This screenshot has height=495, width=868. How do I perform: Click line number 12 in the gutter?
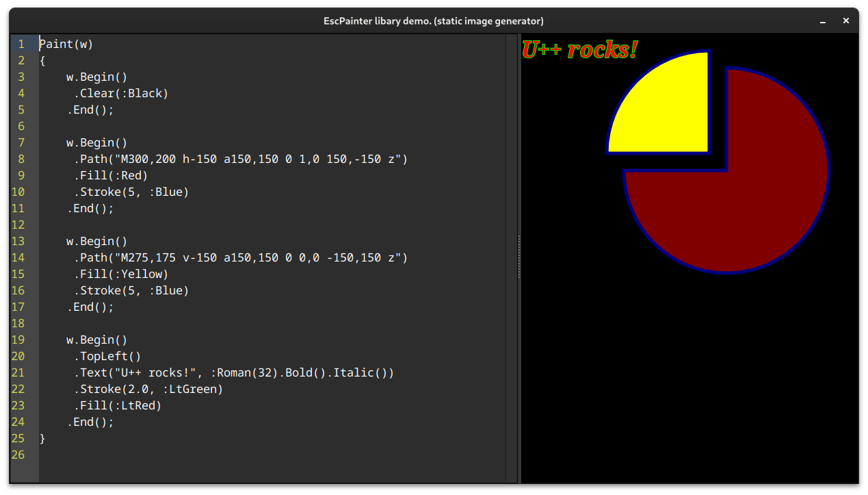(18, 225)
